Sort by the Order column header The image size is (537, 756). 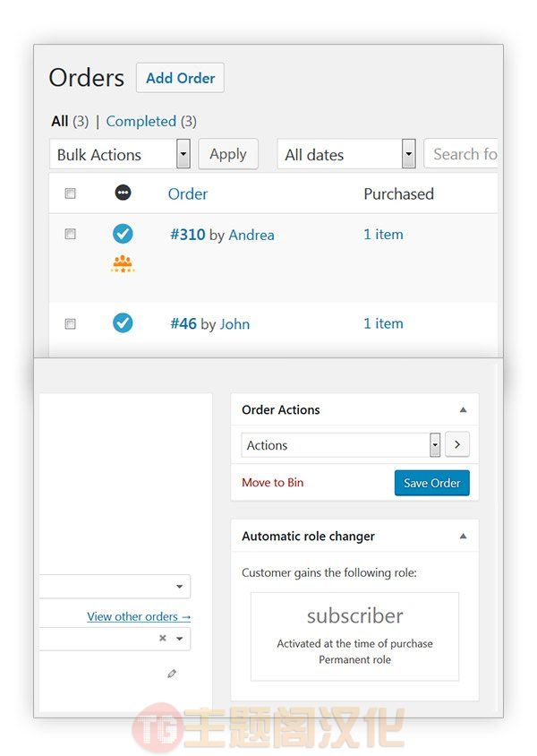pos(188,193)
